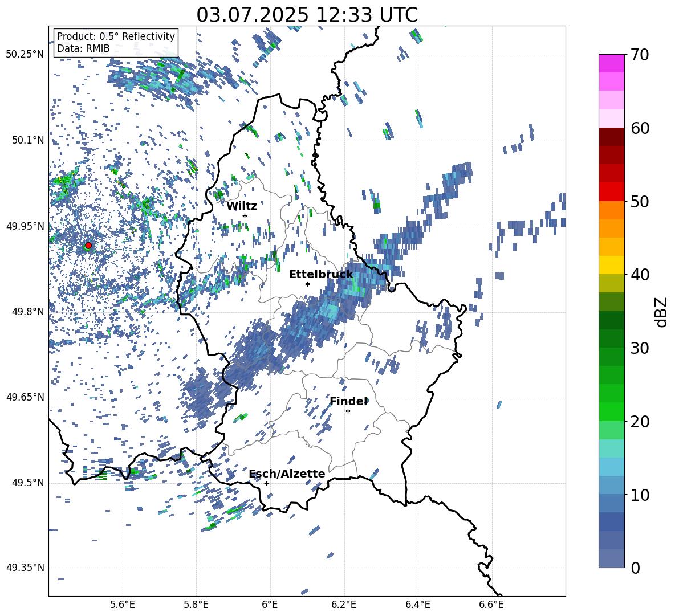Click the 5.8°E longitude label
The width and height of the screenshot is (675, 616).
pos(196,605)
